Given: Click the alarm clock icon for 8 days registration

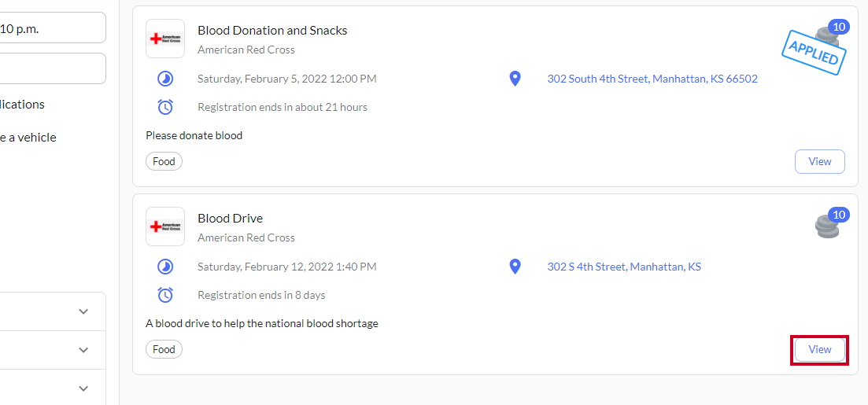Looking at the screenshot, I should (x=165, y=295).
